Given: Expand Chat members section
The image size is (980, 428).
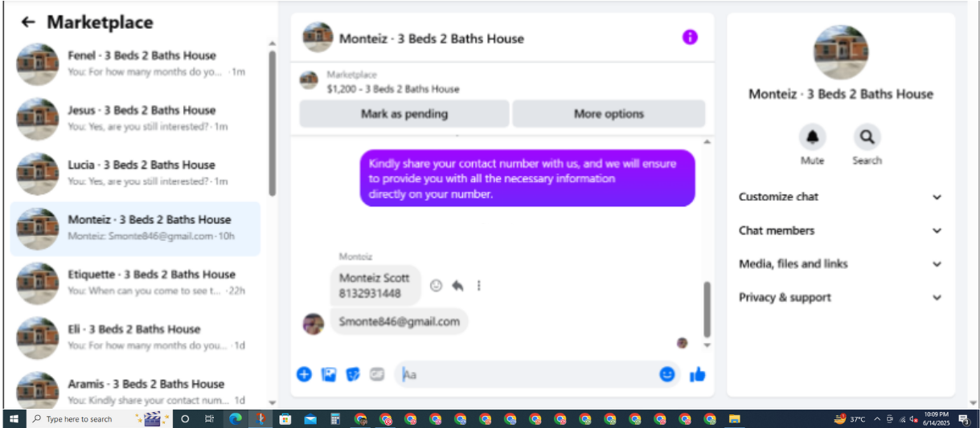Looking at the screenshot, I should click(840, 230).
